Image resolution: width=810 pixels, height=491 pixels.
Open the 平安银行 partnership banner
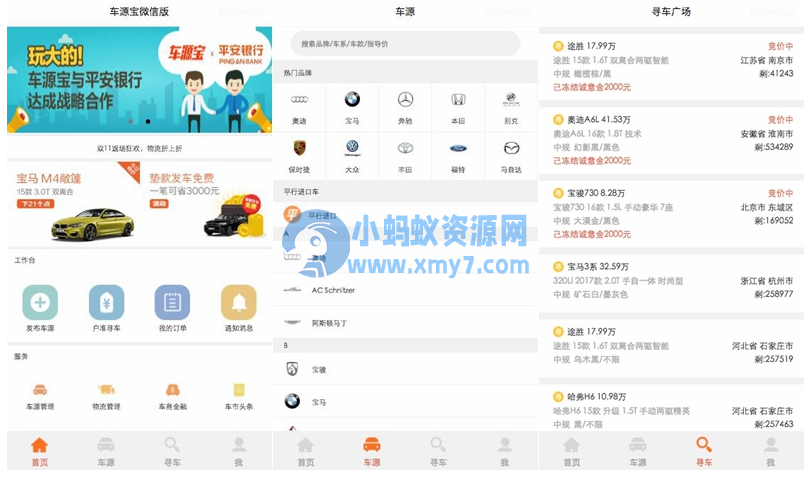139,80
